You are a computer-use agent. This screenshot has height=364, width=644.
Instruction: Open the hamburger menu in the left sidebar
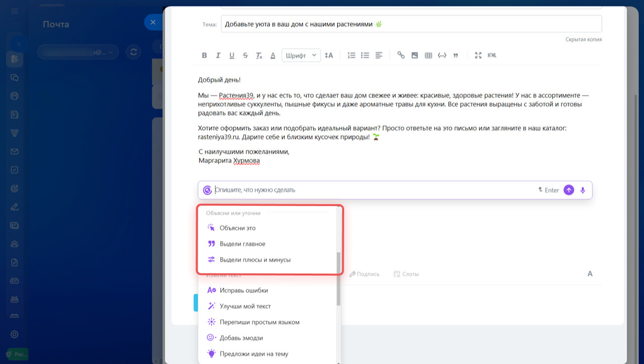15,11
